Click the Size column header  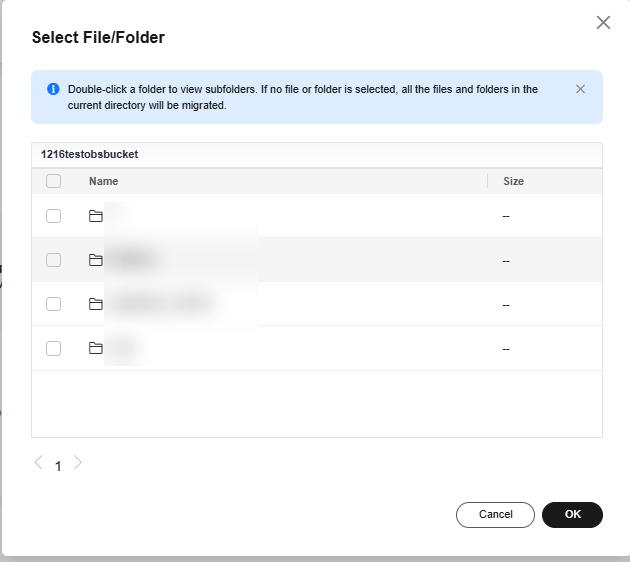coord(513,181)
